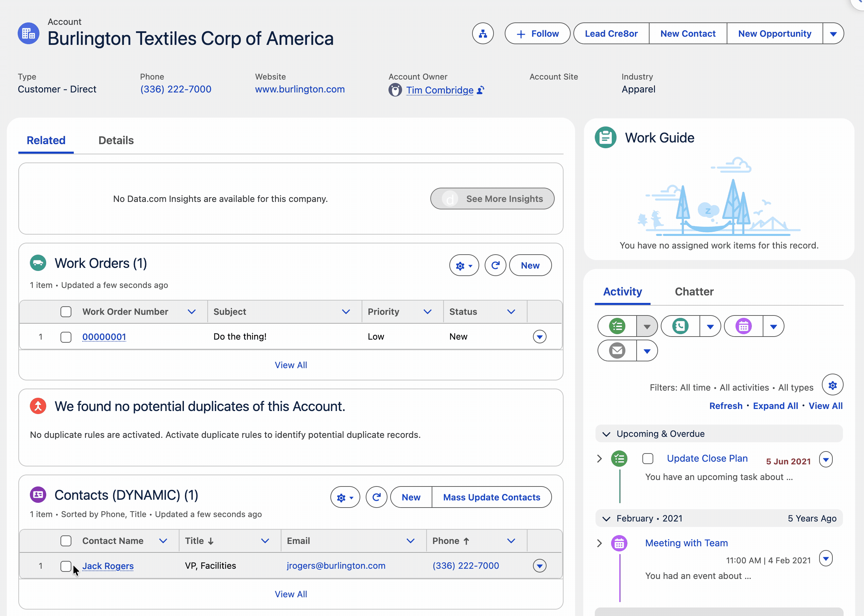The width and height of the screenshot is (864, 616).
Task: Open more actions dropdown next to New Opportunity
Action: [x=833, y=33]
